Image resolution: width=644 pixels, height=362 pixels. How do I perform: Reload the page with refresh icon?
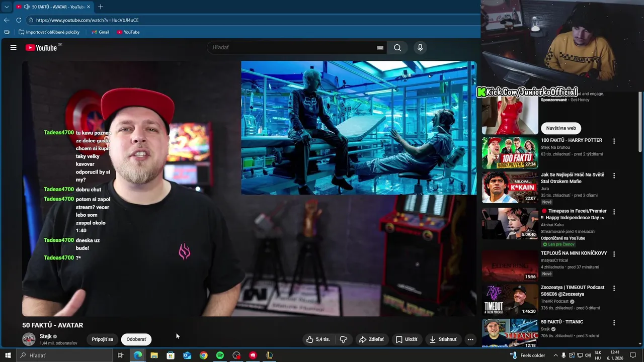point(19,20)
